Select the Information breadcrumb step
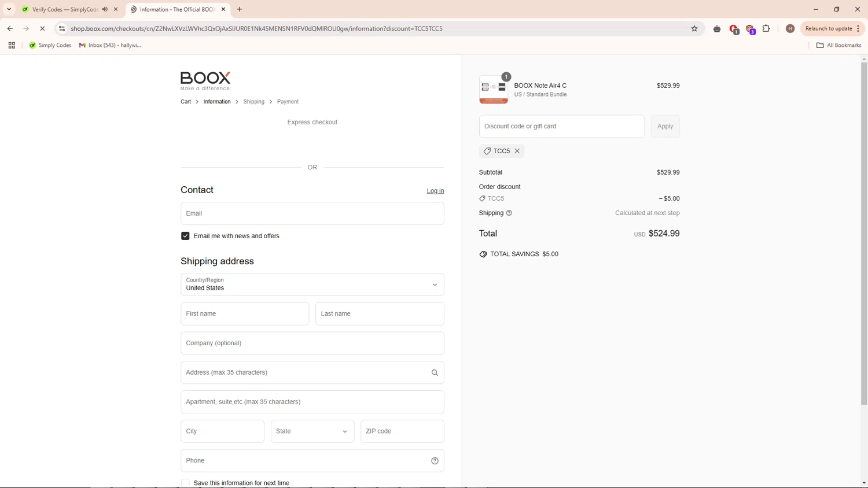This screenshot has height=488, width=868. click(x=217, y=102)
